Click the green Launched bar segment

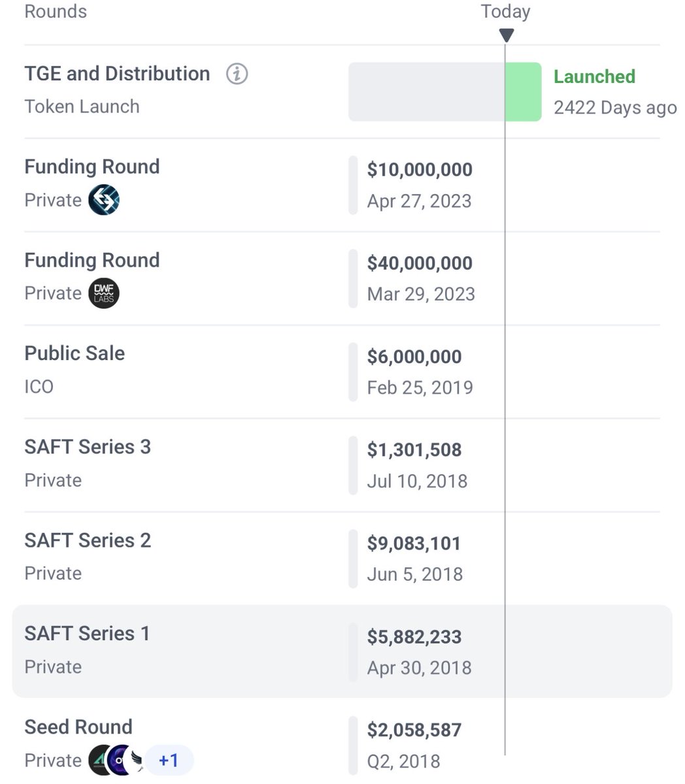pos(524,92)
